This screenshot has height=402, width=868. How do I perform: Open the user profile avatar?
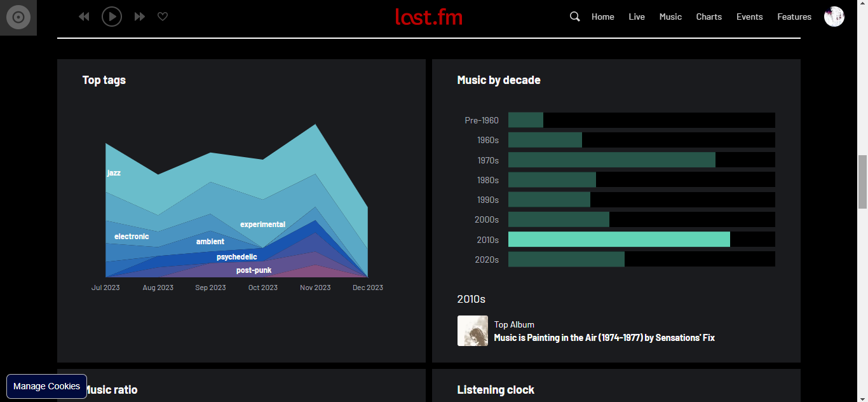(834, 17)
